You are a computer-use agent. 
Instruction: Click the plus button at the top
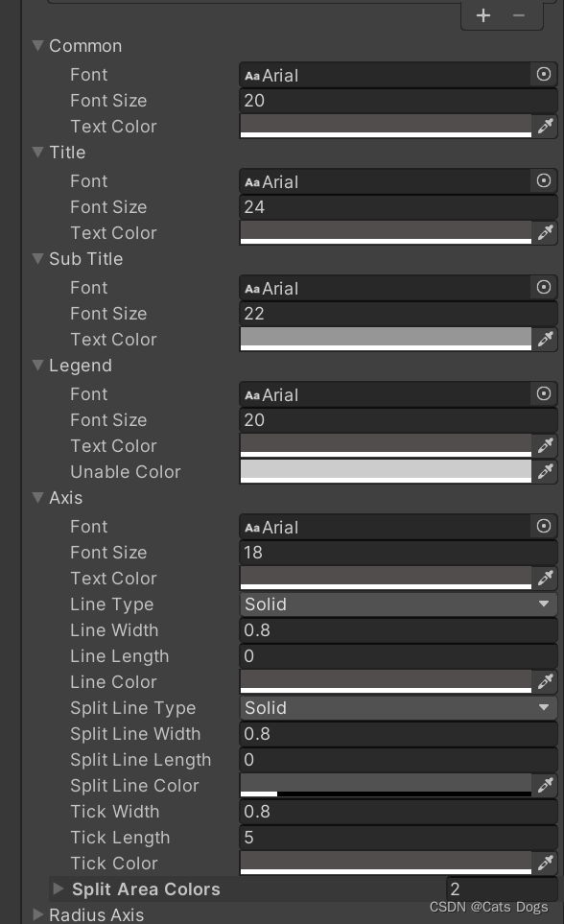click(x=483, y=14)
